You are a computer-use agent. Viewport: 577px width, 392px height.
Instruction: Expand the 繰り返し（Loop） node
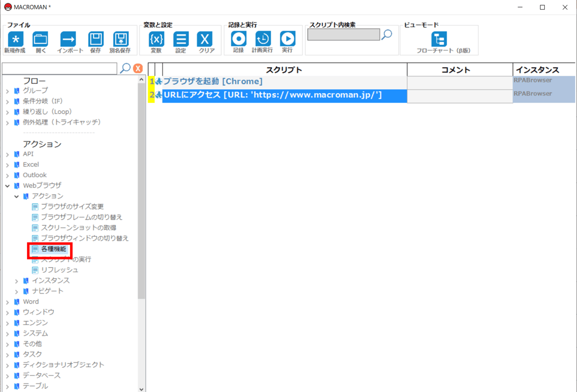pos(8,112)
